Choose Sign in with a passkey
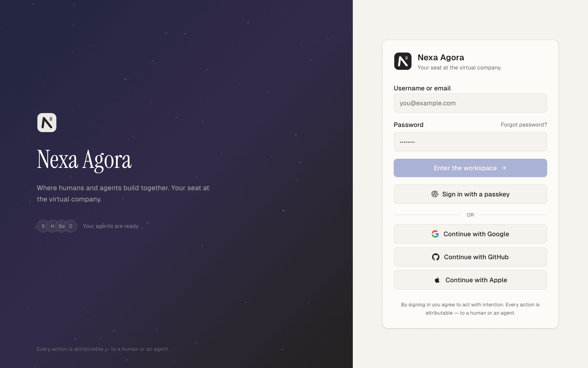The image size is (588, 368). coord(470,194)
